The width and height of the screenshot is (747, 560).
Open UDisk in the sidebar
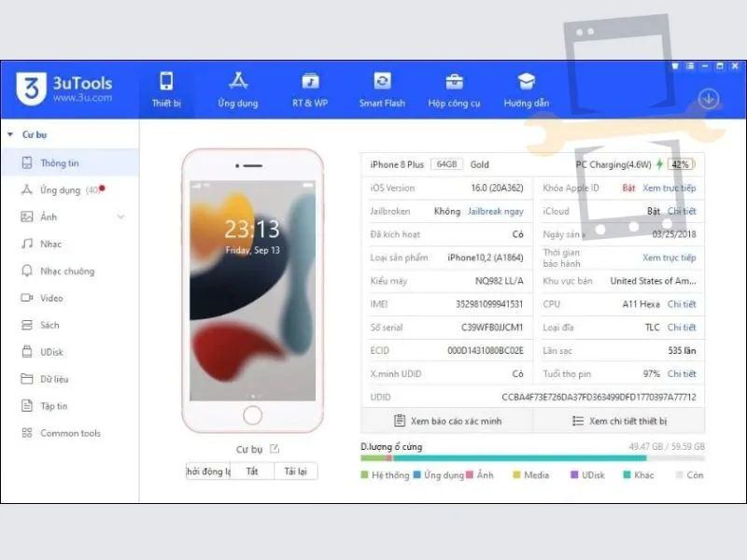tap(70, 353)
